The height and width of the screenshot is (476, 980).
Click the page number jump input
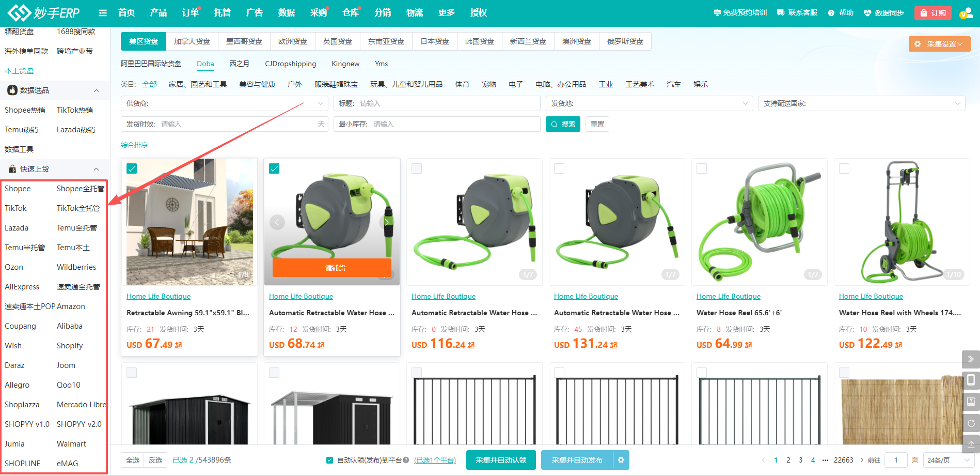(896, 460)
